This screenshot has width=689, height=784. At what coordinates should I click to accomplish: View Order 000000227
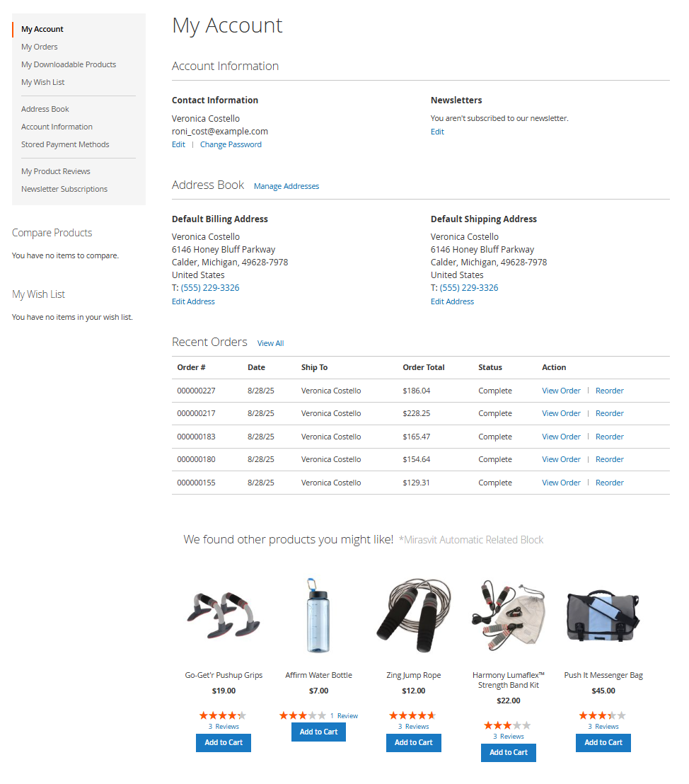[561, 390]
